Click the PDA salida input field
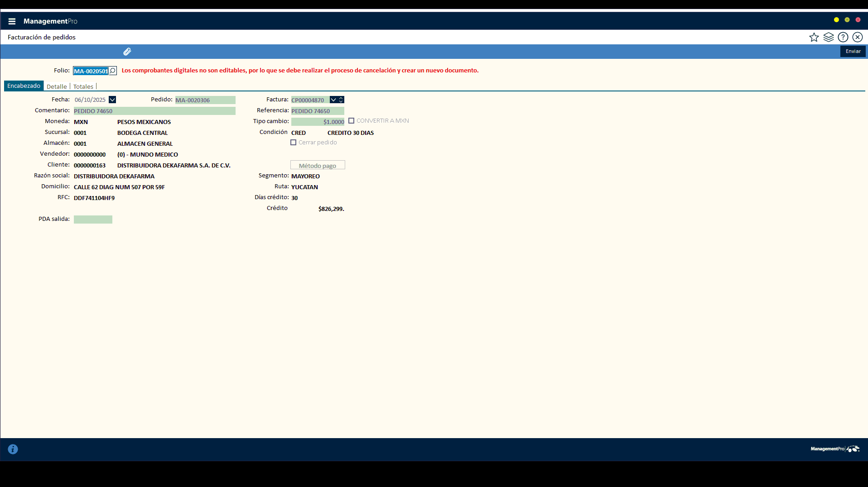This screenshot has width=868, height=487. click(93, 220)
